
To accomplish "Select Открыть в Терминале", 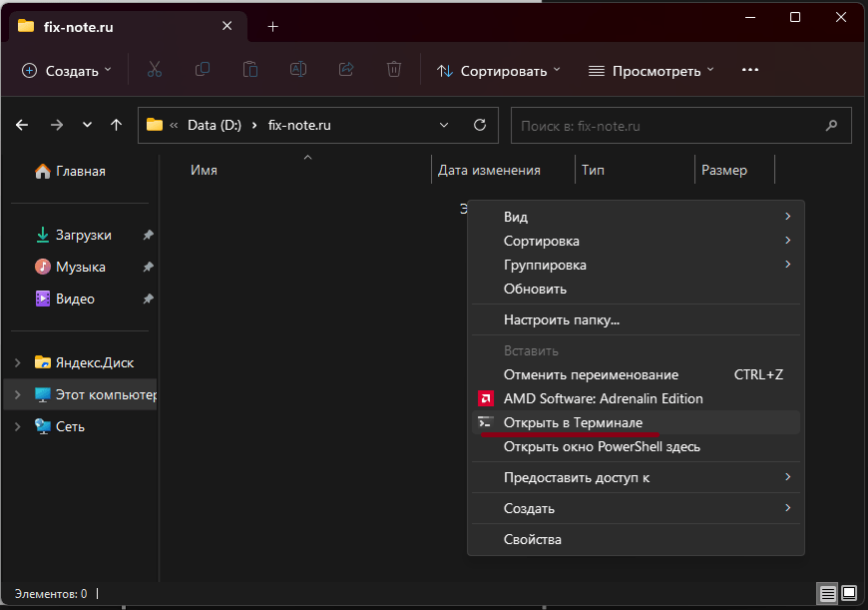I will point(636,422).
